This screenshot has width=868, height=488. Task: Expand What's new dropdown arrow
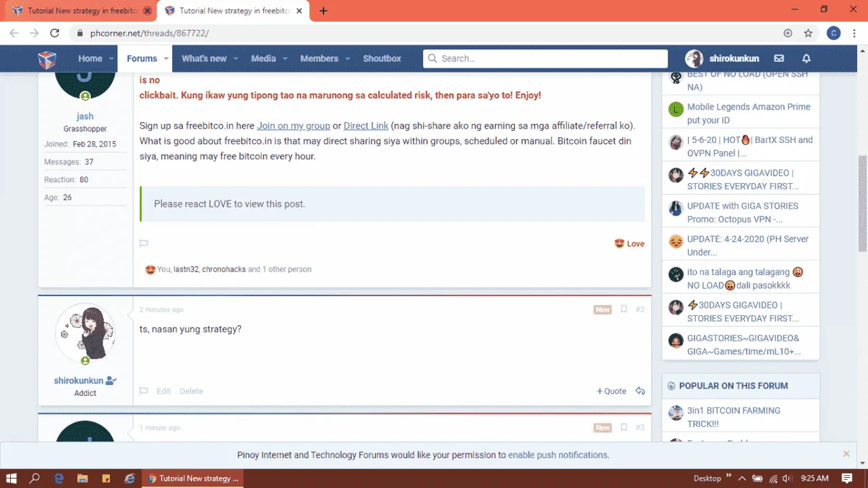click(x=236, y=59)
